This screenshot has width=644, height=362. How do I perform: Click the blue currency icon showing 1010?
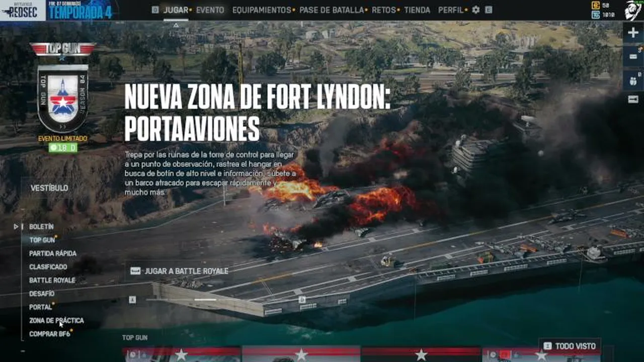[596, 15]
